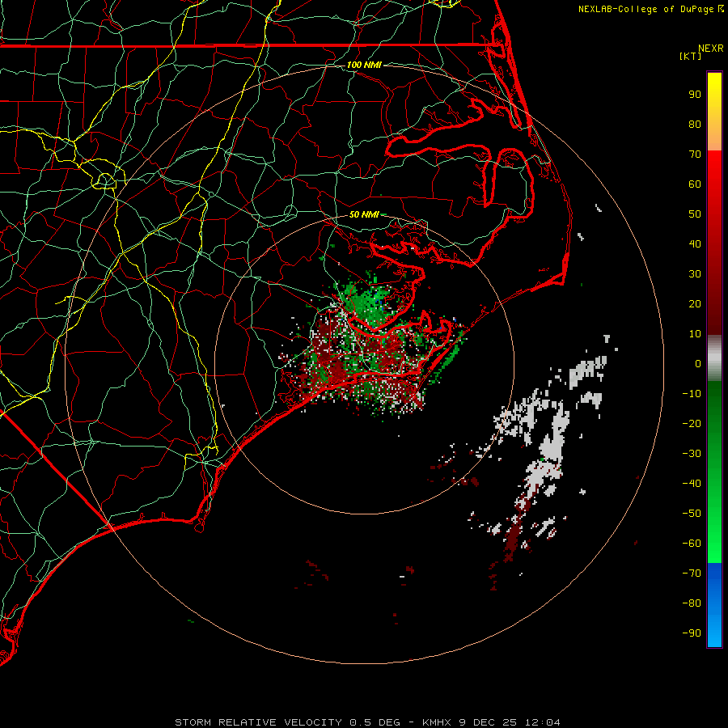Select the positive 50 value on velocity scale
Image resolution: width=728 pixels, height=728 pixels.
[695, 214]
